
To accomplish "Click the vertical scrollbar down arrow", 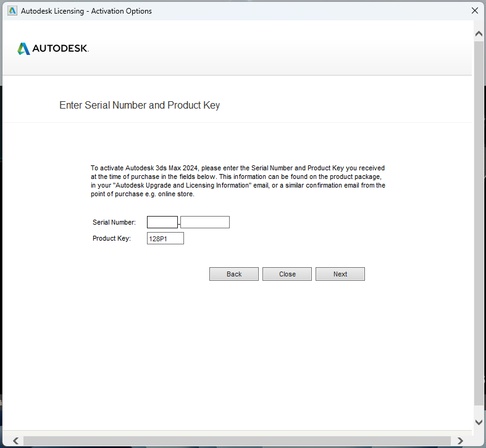I will [479, 422].
